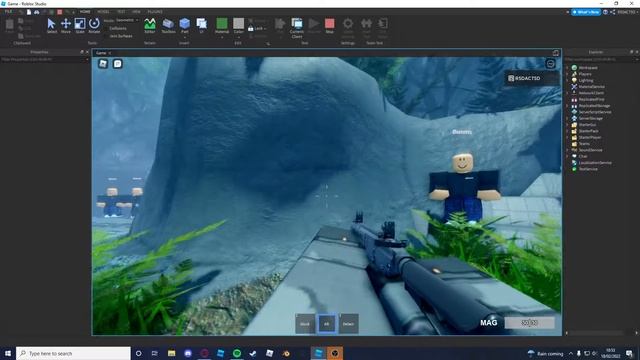Activate the Move tool
Screen dimensions: 640x360
tap(66, 25)
